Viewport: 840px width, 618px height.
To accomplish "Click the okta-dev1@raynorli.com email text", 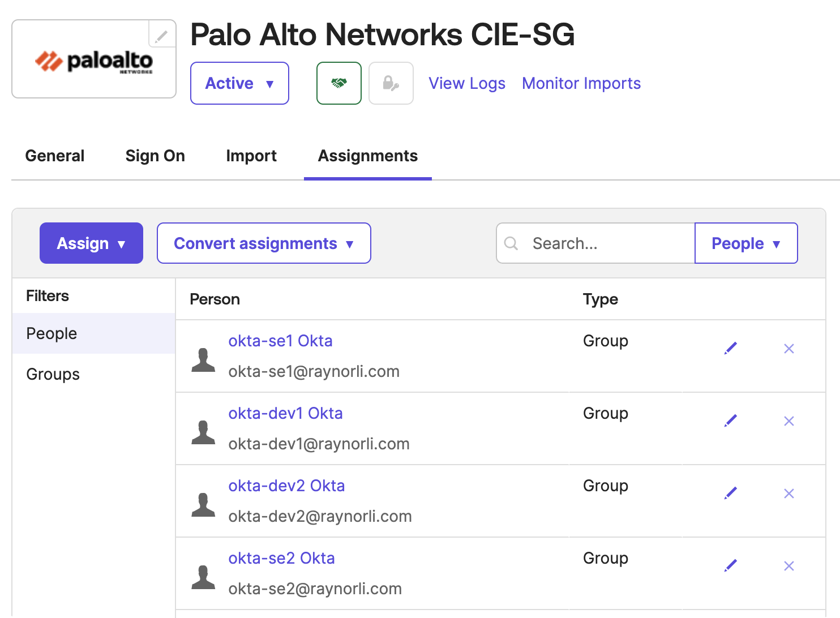I will [319, 444].
